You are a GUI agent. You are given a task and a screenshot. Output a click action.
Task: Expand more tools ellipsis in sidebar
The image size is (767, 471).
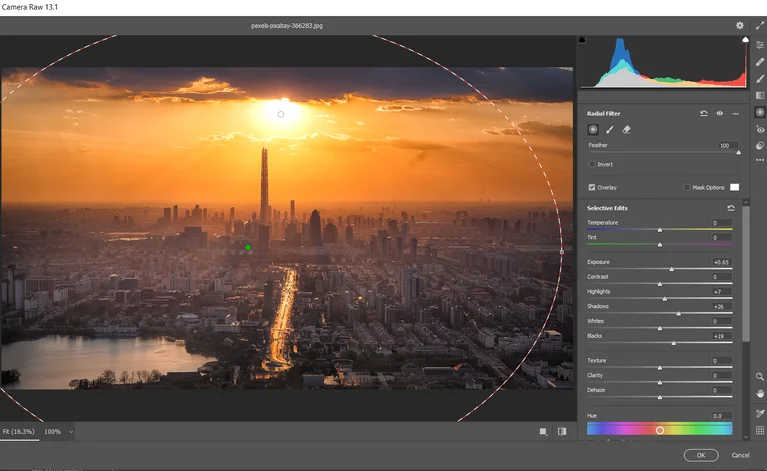(760, 160)
